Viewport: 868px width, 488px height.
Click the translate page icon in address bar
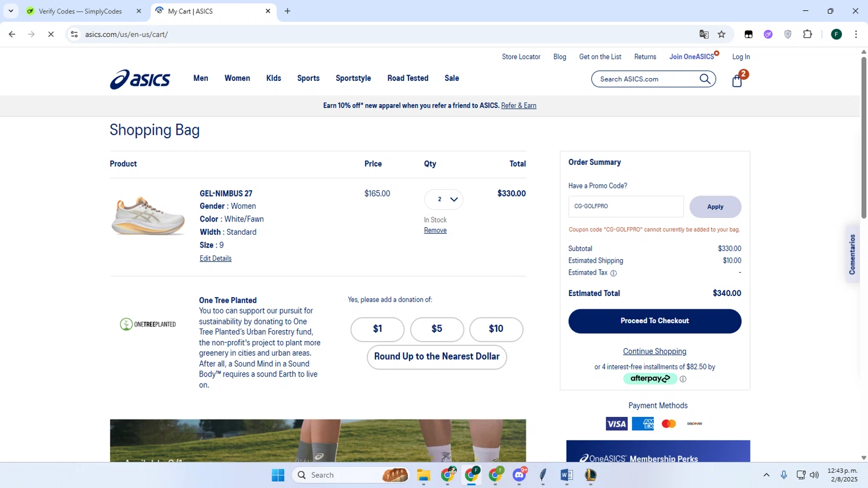(704, 34)
